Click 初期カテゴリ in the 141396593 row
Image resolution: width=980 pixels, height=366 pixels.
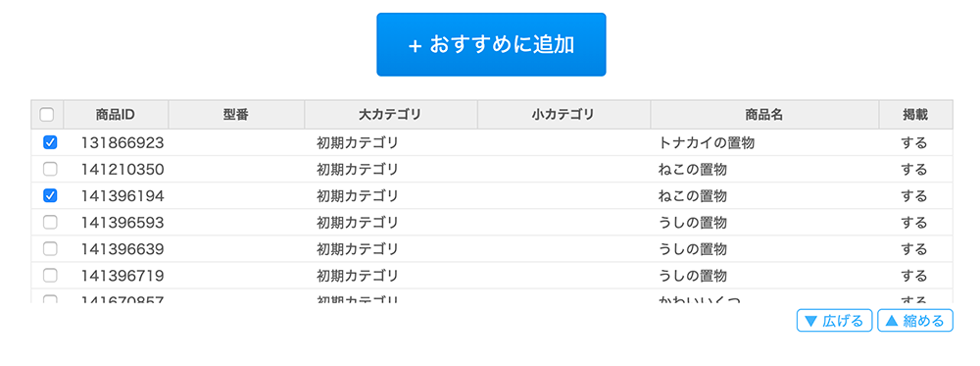pos(358,223)
